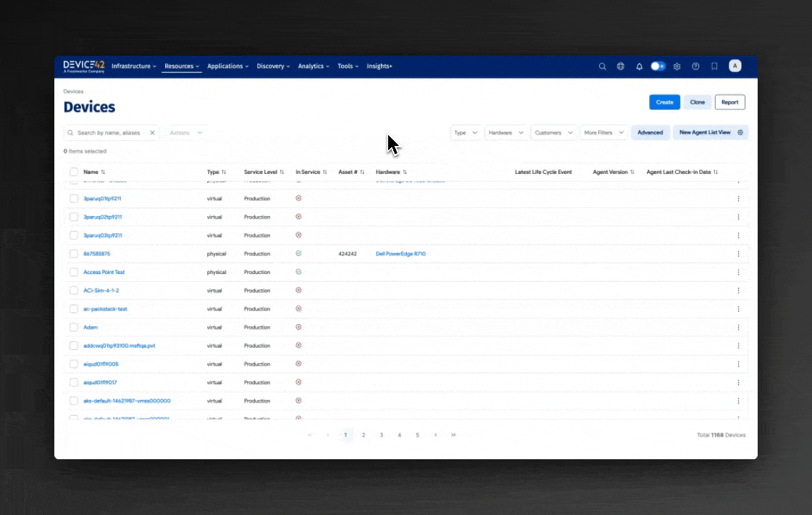
Task: Expand the Hardware filter dropdown
Action: (506, 133)
